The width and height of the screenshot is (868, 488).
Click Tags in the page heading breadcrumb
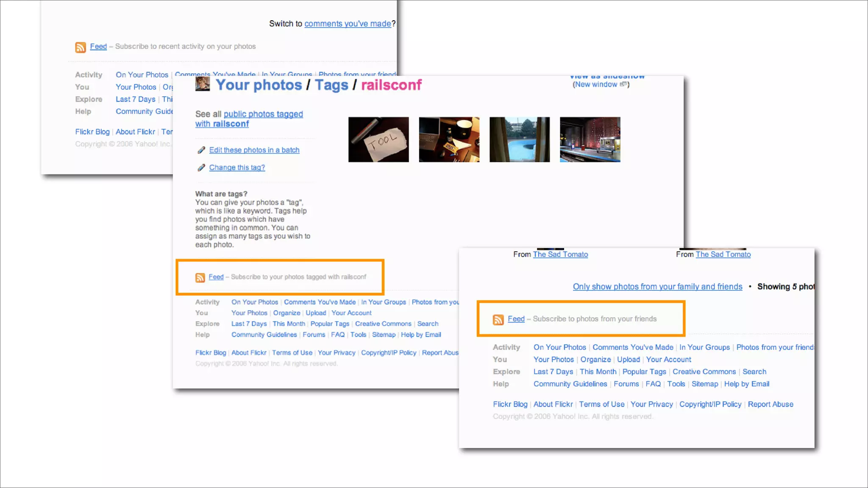click(331, 85)
